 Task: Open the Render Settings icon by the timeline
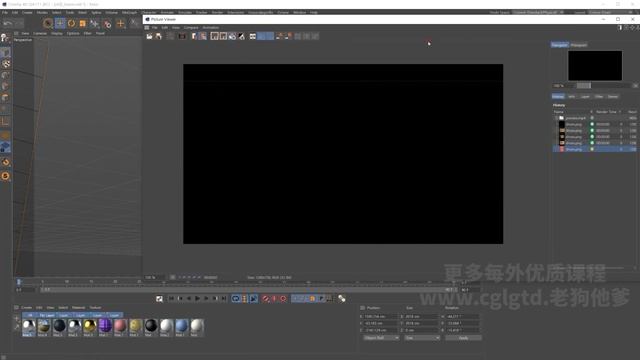click(159, 299)
